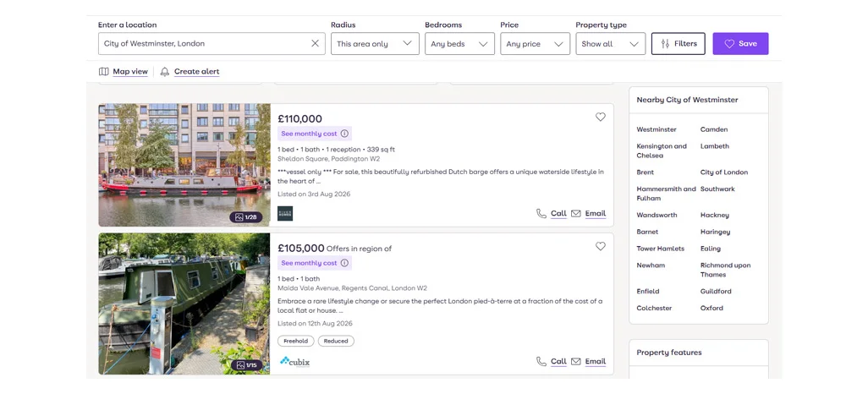This screenshot has width=868, height=394.
Task: Select Tower Hamlets nearby area
Action: (661, 249)
